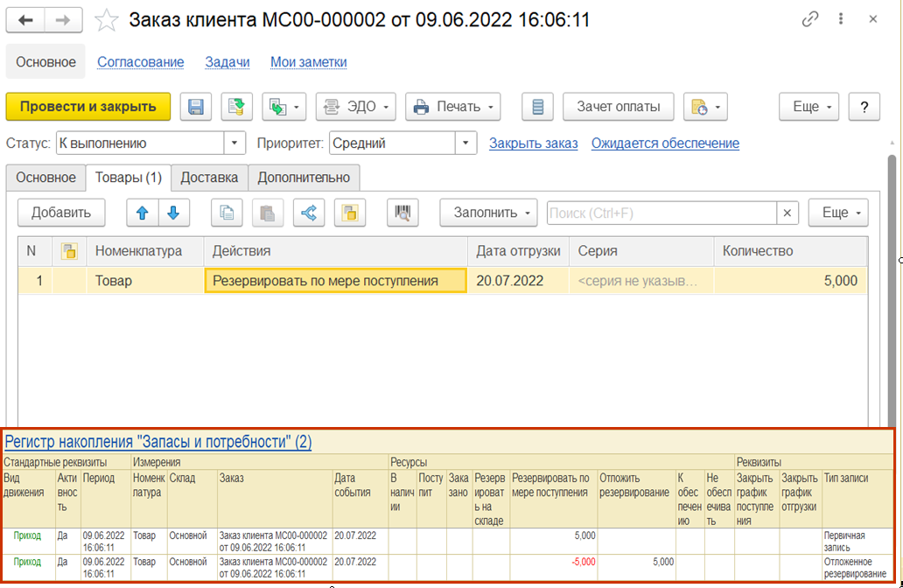The height and width of the screenshot is (588, 903).
Task: Expand the Приоритет dropdown
Action: pos(467,143)
